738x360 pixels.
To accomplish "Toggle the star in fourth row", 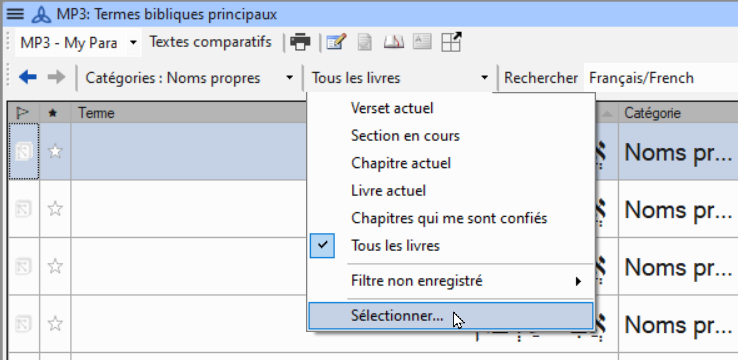I will pyautogui.click(x=56, y=324).
